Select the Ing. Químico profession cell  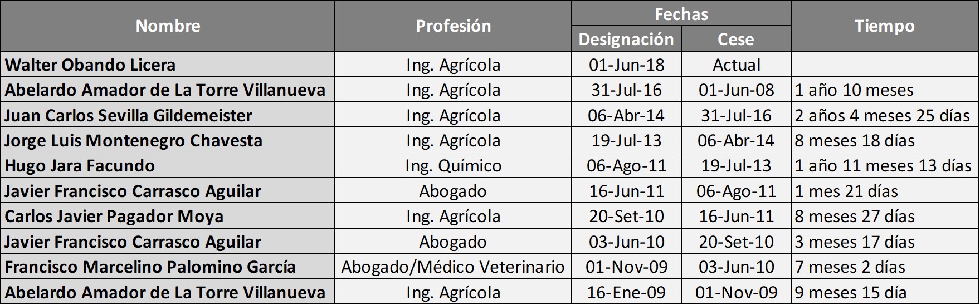coord(453,166)
